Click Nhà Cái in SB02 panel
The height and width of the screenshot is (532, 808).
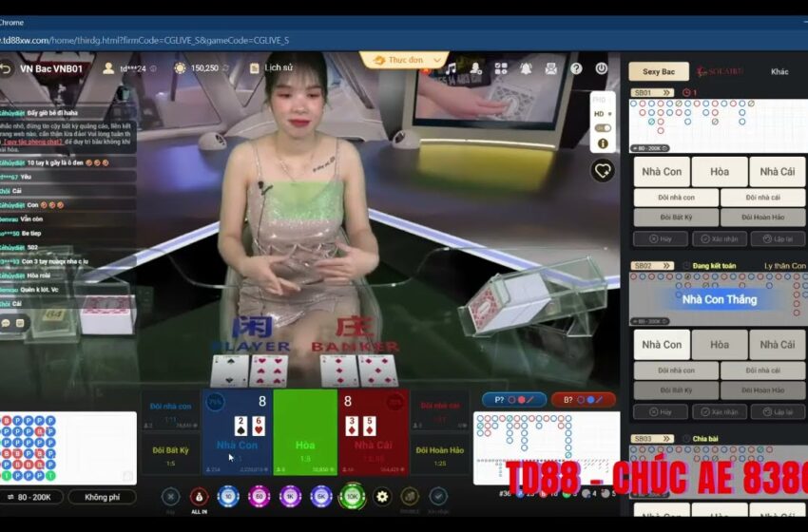[777, 345]
